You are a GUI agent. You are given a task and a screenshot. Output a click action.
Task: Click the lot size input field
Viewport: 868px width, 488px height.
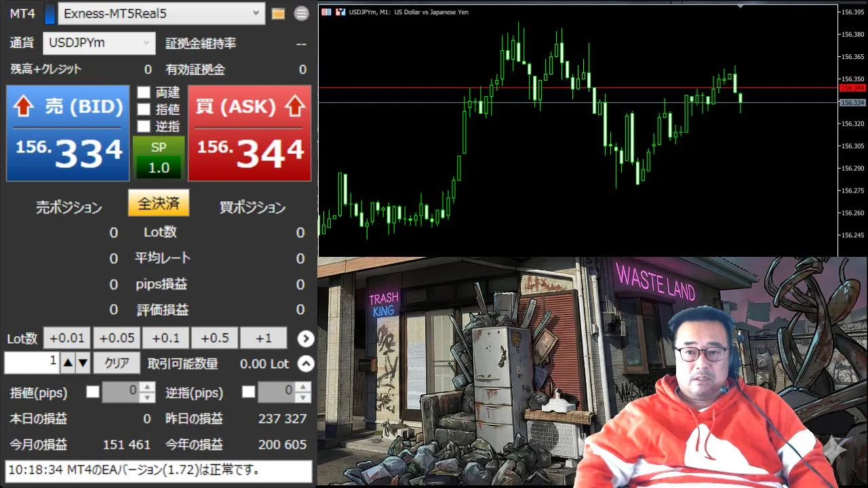pyautogui.click(x=32, y=363)
